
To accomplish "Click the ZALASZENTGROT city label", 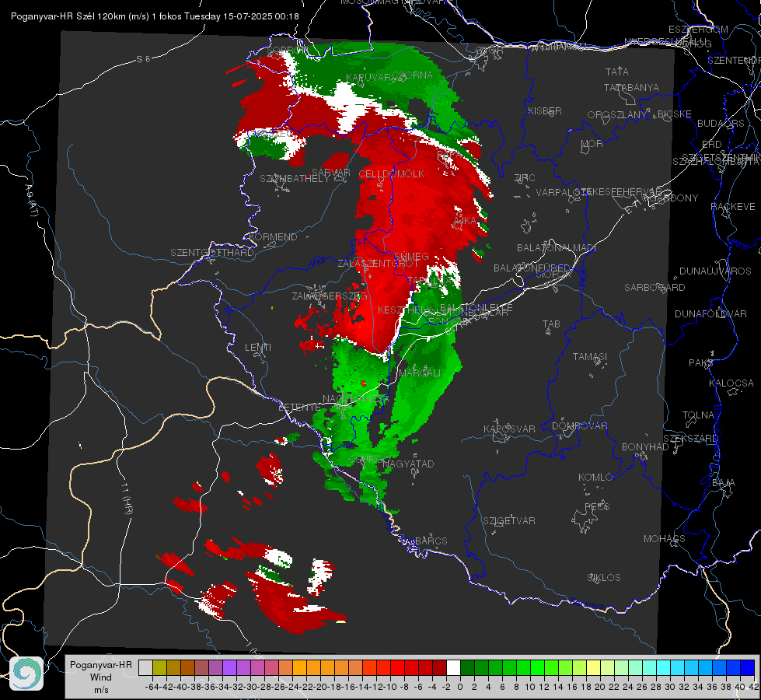I will tap(378, 264).
